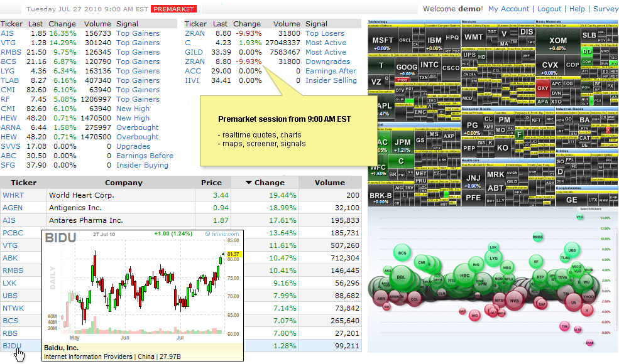Screen dimensions: 619x364
Task: Click the UBS bubble in the chart
Action: click(571, 249)
